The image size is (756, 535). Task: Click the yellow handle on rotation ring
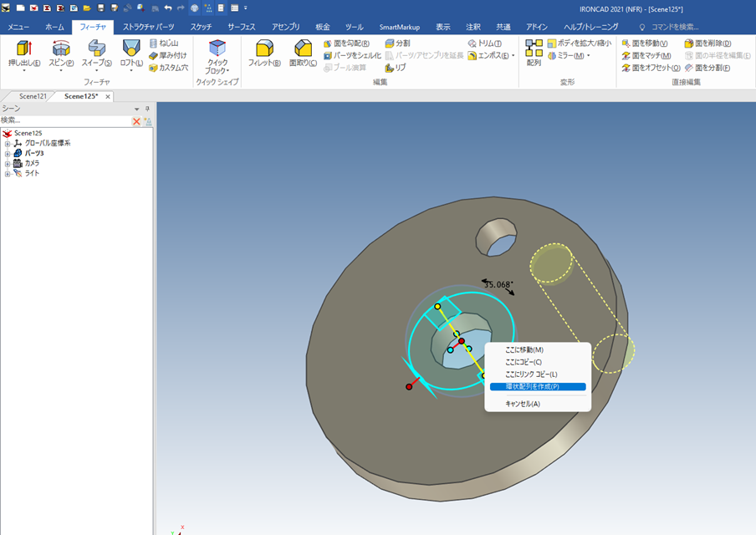click(x=437, y=307)
